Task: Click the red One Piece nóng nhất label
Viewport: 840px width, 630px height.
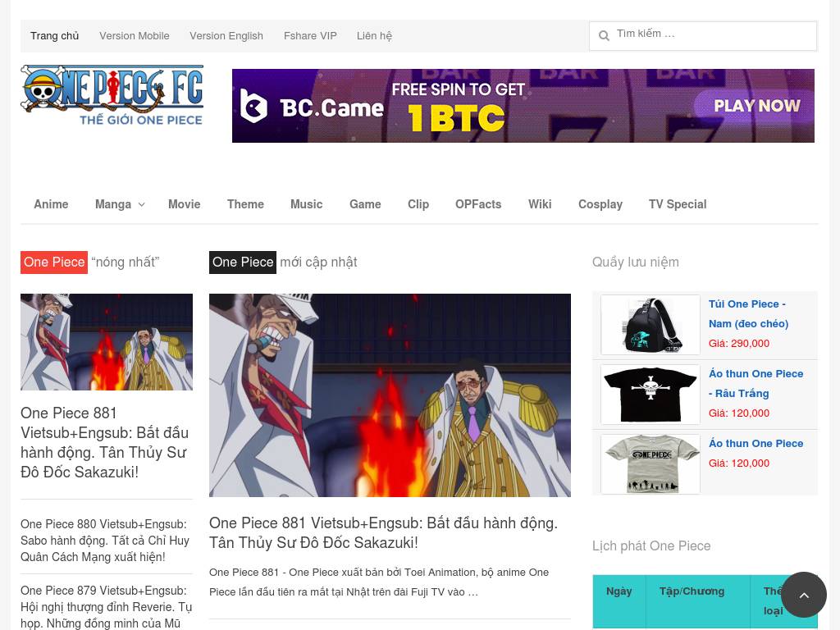Action: coord(54,262)
